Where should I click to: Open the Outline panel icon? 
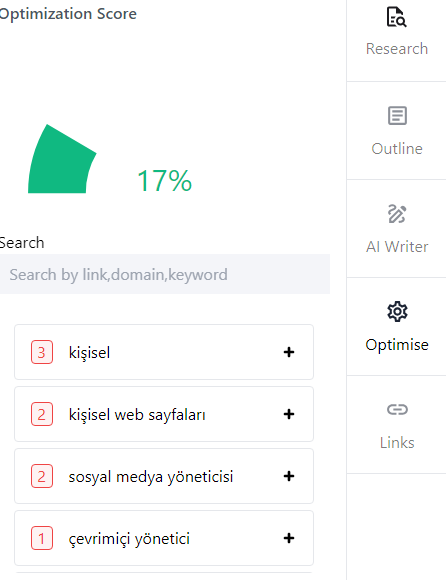(x=397, y=116)
